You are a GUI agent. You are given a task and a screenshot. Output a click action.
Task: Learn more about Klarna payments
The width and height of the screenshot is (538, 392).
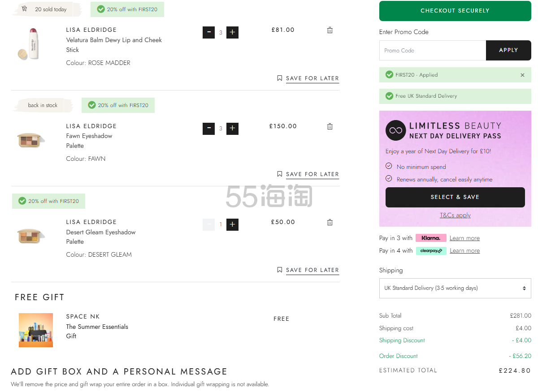[464, 238]
